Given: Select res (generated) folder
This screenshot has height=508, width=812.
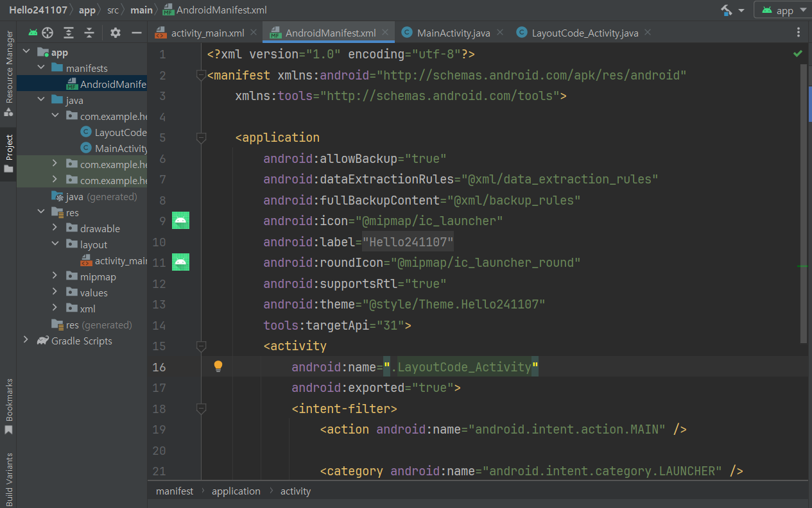Looking at the screenshot, I should tap(91, 325).
